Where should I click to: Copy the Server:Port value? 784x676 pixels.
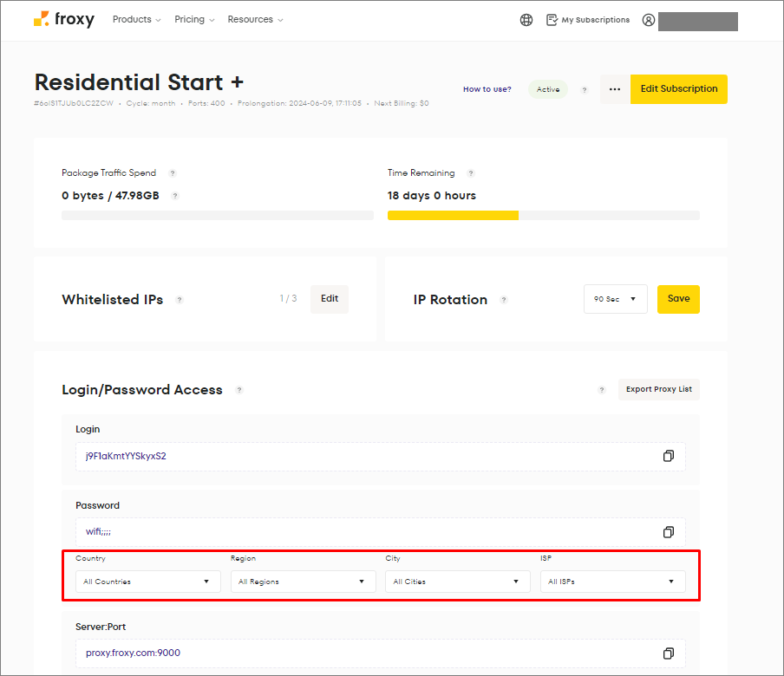(x=668, y=653)
